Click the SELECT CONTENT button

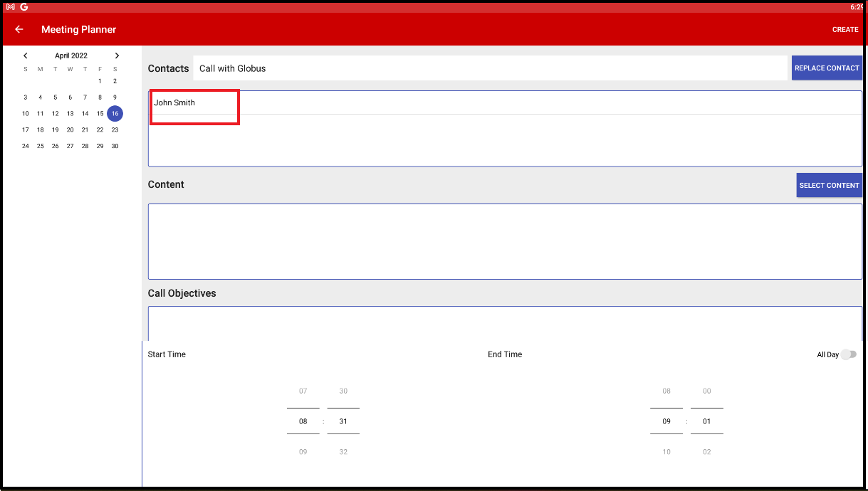[x=829, y=185]
